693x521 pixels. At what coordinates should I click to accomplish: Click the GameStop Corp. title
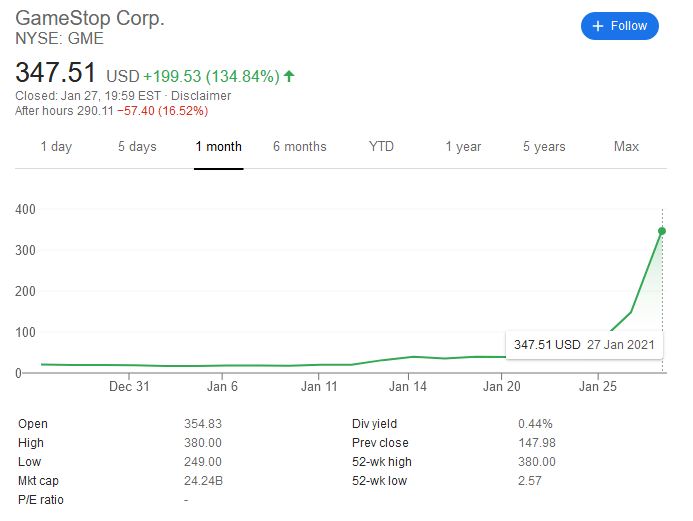tap(90, 19)
